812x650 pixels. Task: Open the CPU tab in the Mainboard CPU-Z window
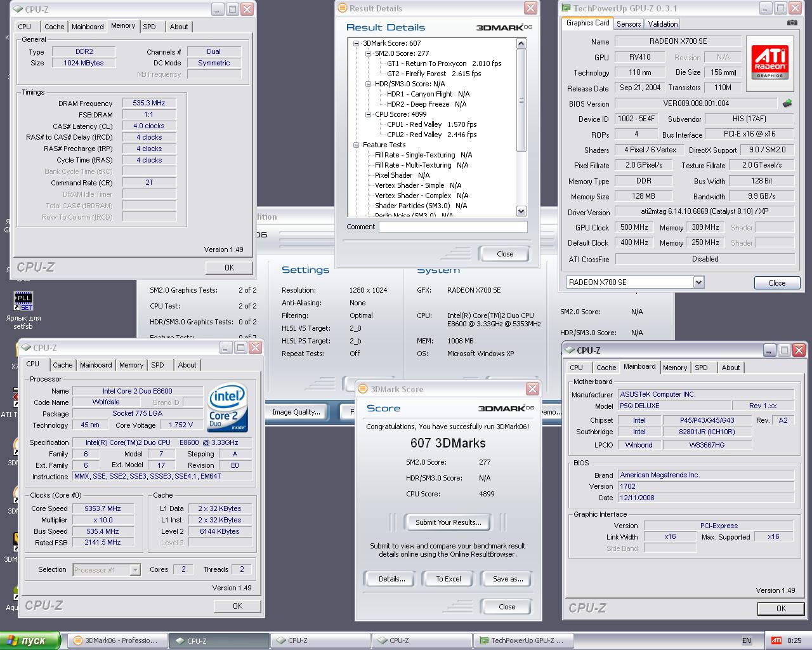click(x=576, y=368)
